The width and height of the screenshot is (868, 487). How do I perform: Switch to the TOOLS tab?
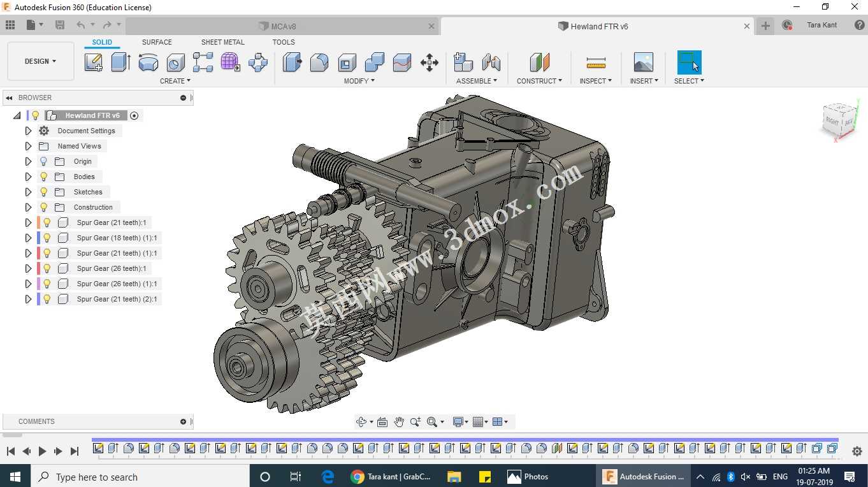click(x=284, y=42)
